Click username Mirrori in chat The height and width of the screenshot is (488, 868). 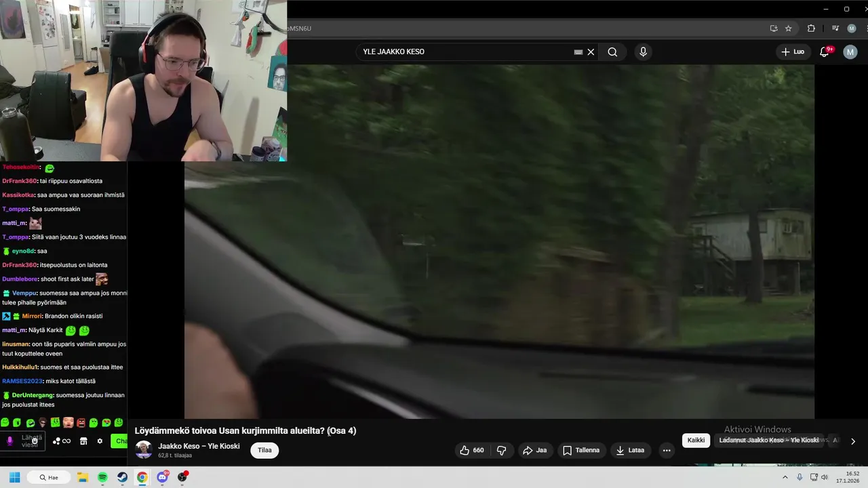31,317
